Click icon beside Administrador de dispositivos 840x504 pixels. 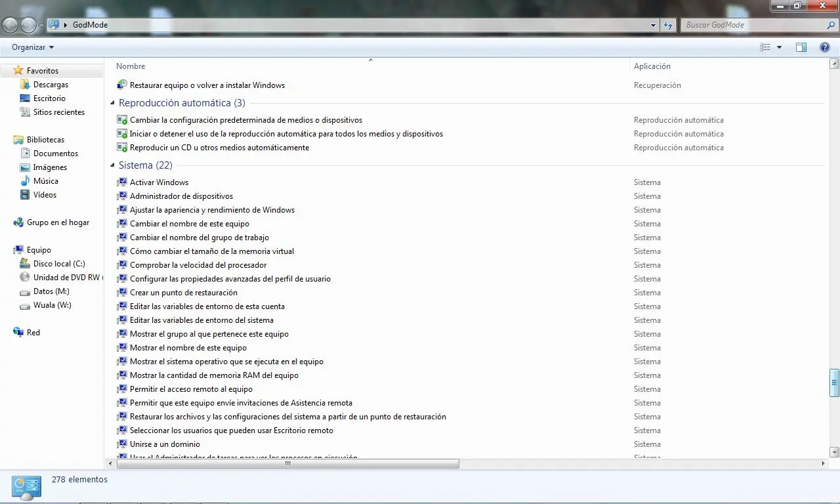[122, 196]
